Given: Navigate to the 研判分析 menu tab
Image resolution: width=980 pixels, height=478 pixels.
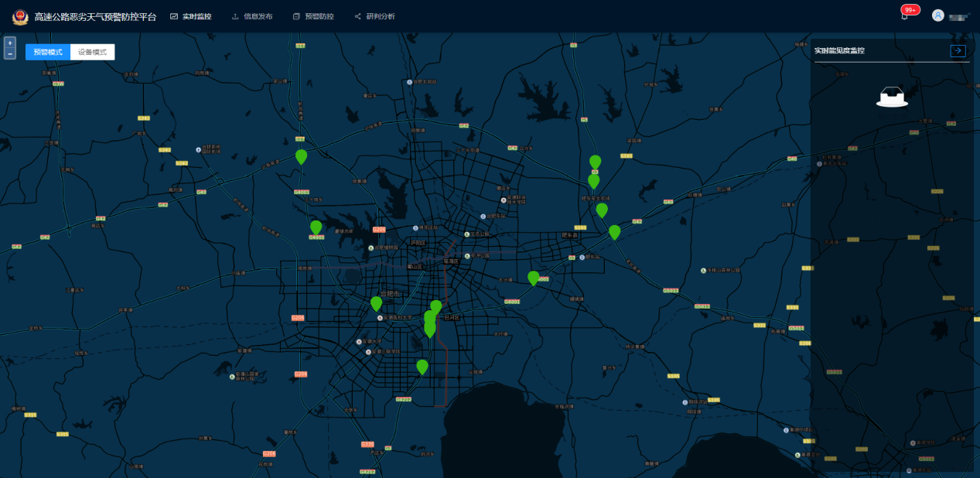Looking at the screenshot, I should click(x=375, y=16).
